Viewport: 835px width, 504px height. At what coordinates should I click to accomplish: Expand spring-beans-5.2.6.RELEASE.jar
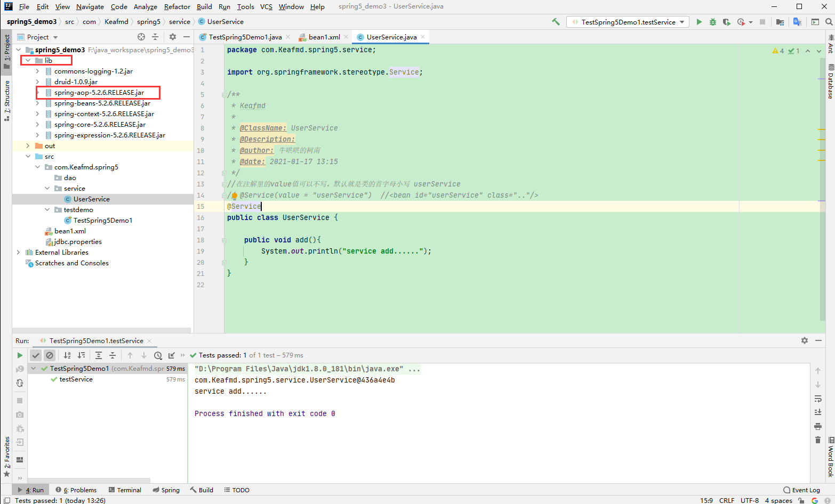coord(37,103)
